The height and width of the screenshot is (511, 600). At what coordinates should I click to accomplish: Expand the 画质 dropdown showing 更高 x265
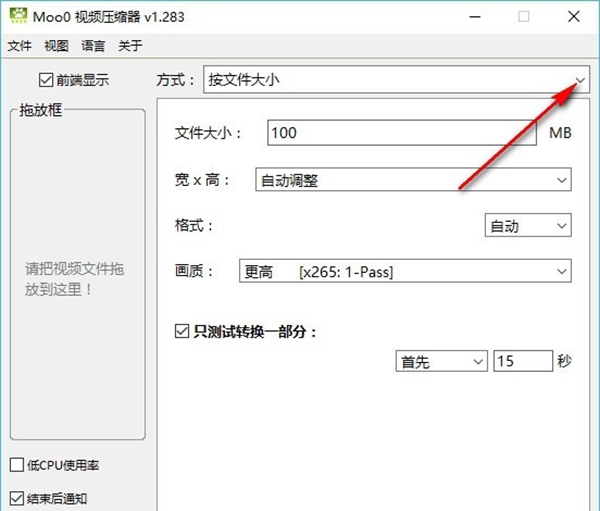point(405,271)
